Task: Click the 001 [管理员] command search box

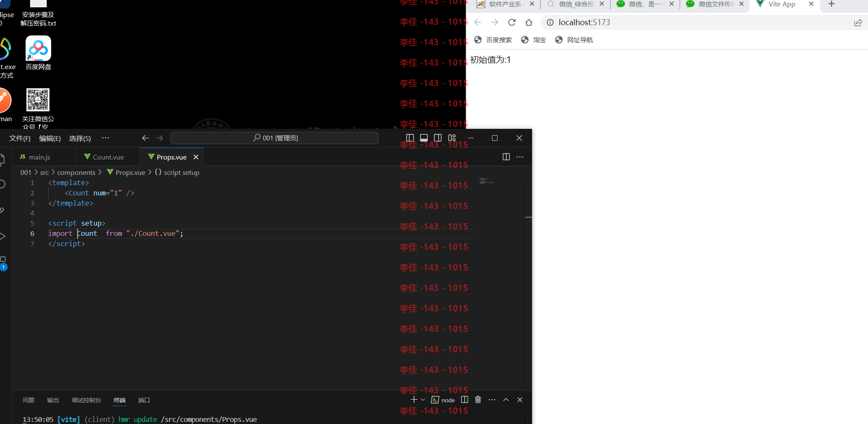Action: pyautogui.click(x=275, y=138)
